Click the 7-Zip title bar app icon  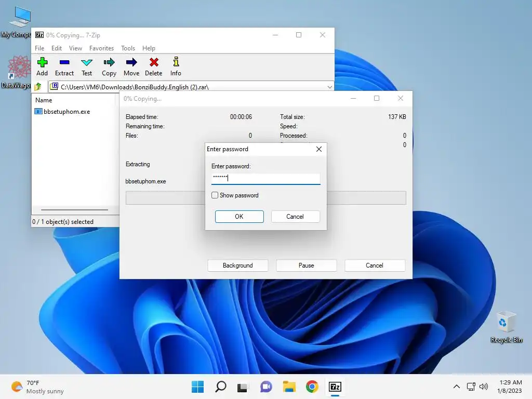click(x=39, y=35)
